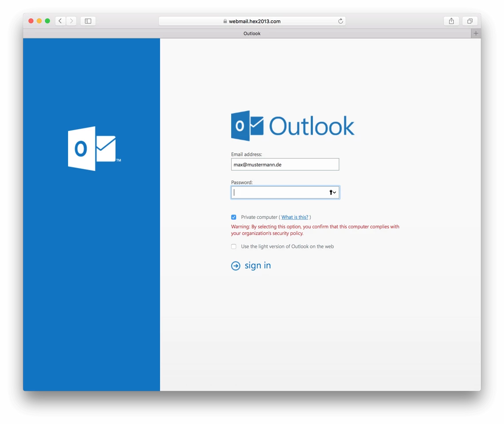The width and height of the screenshot is (504, 424).
Task: Click the 'Private computer' label text
Action: 259,217
